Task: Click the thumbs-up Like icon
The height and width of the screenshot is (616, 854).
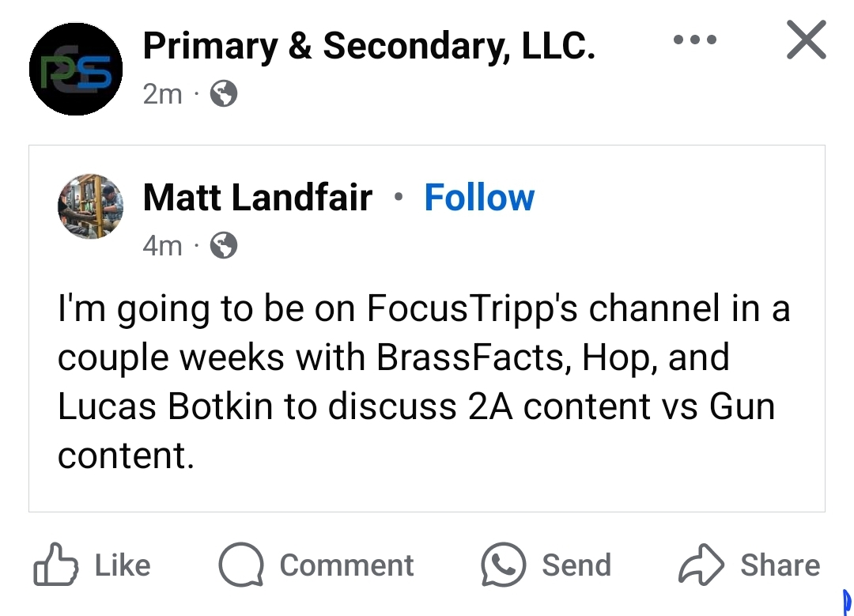Action: 55,565
